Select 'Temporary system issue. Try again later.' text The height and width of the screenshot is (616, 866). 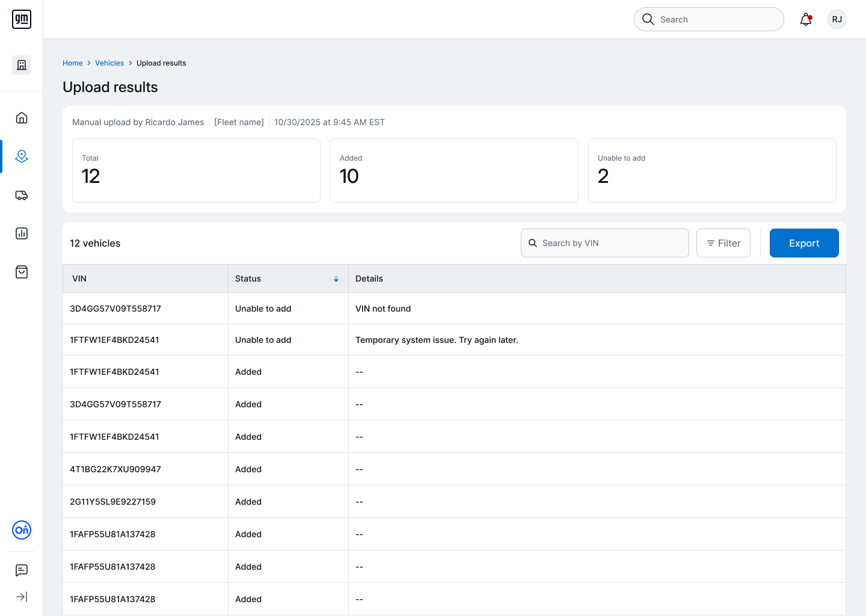point(437,340)
